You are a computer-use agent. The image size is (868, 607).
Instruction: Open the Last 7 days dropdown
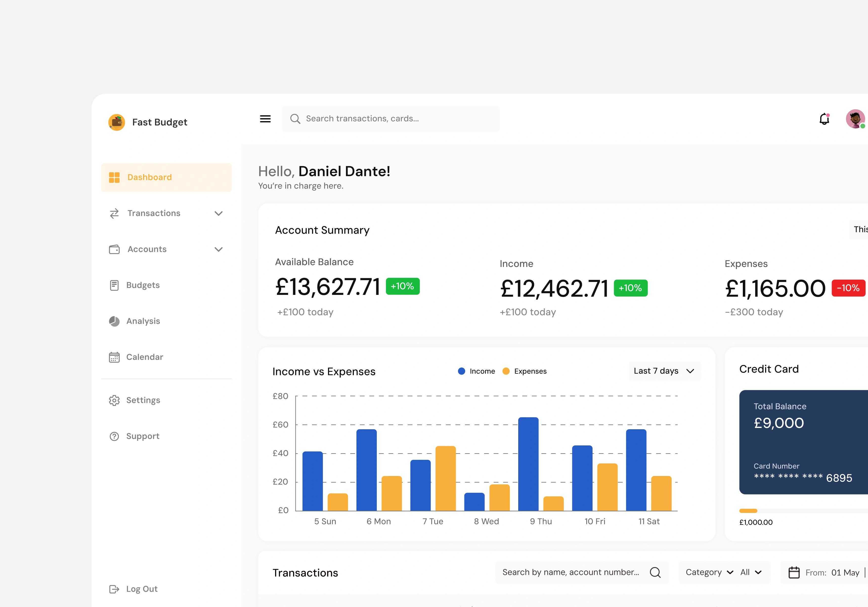(x=664, y=371)
